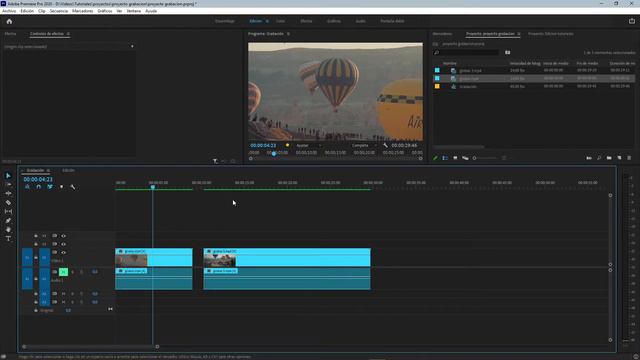Create new bin in Project panel

point(609,158)
